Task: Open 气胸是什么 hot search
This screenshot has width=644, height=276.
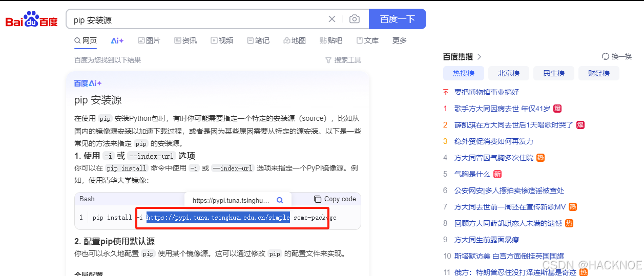Action: pos(472,174)
